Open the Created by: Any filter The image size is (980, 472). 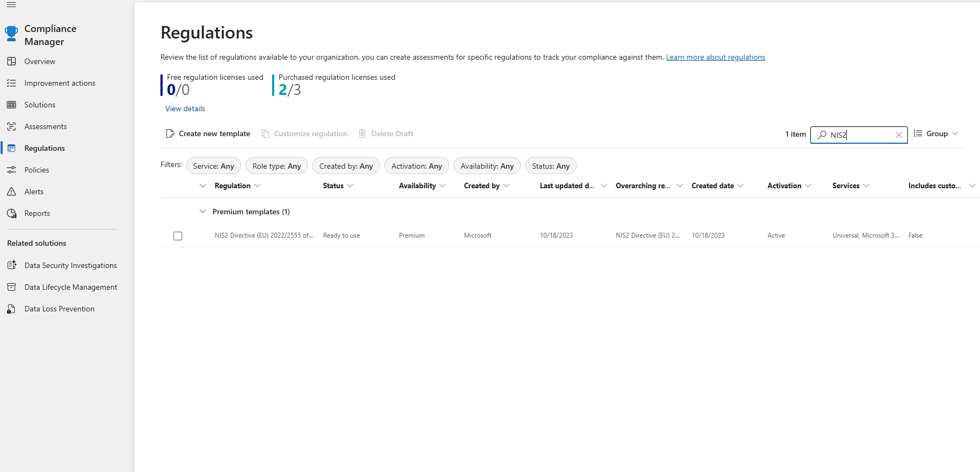pos(346,166)
